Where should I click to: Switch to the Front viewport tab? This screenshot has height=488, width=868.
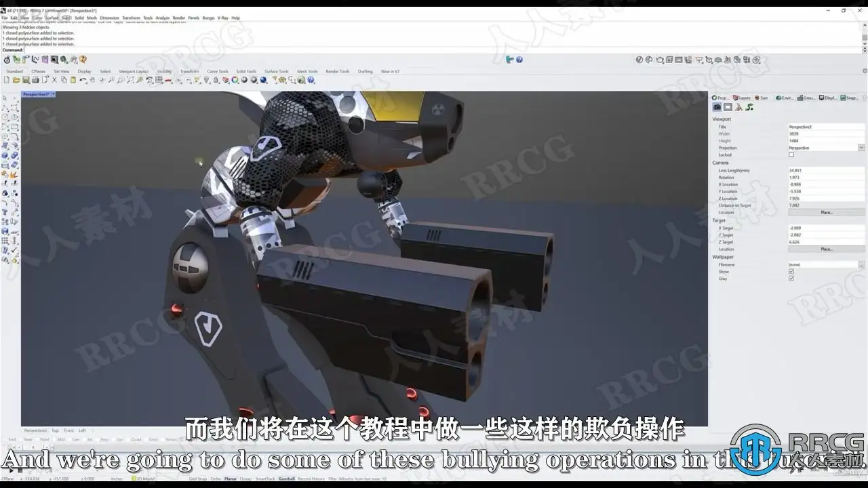(69, 430)
